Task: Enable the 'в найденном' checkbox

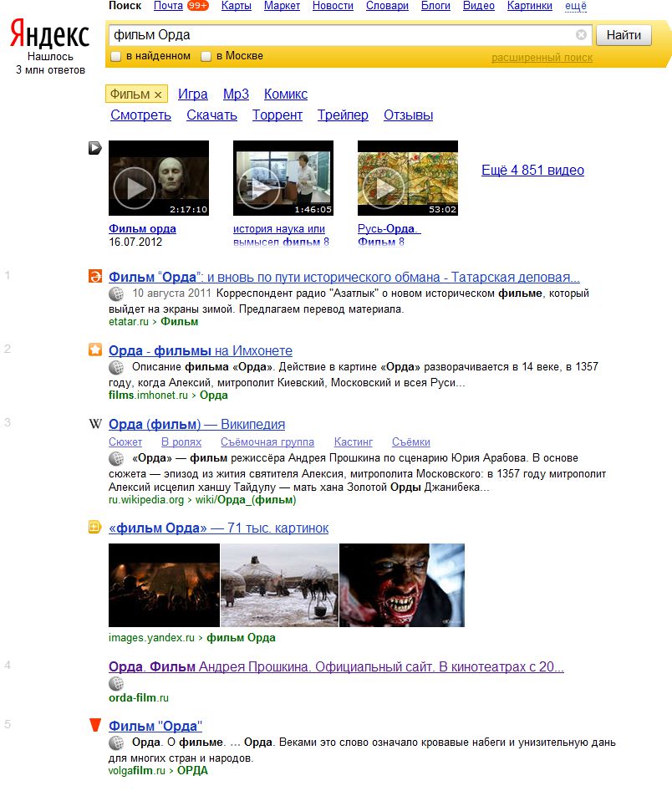Action: point(116,56)
